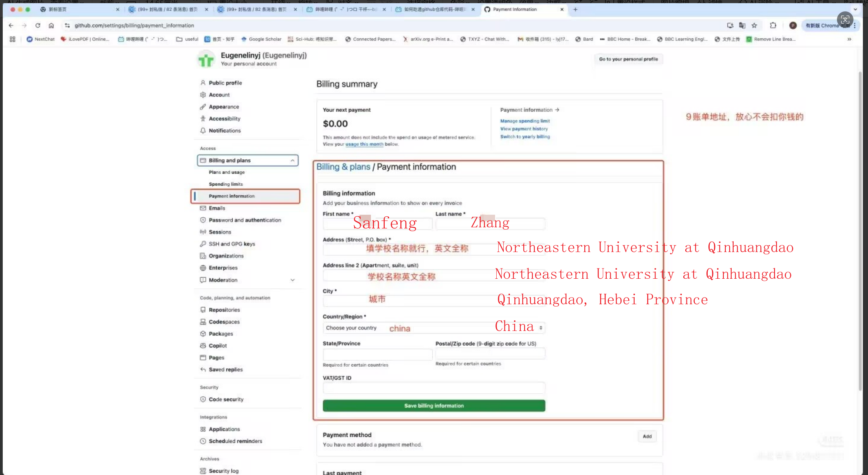
Task: Select Plans and usage submenu item
Action: (x=227, y=172)
